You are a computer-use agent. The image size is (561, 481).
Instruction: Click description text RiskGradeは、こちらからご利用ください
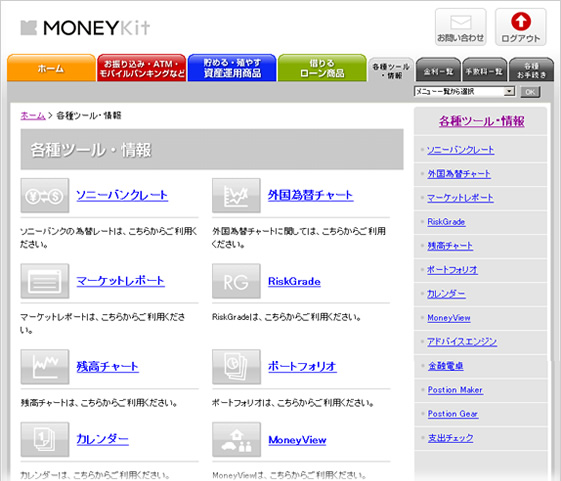(x=287, y=317)
